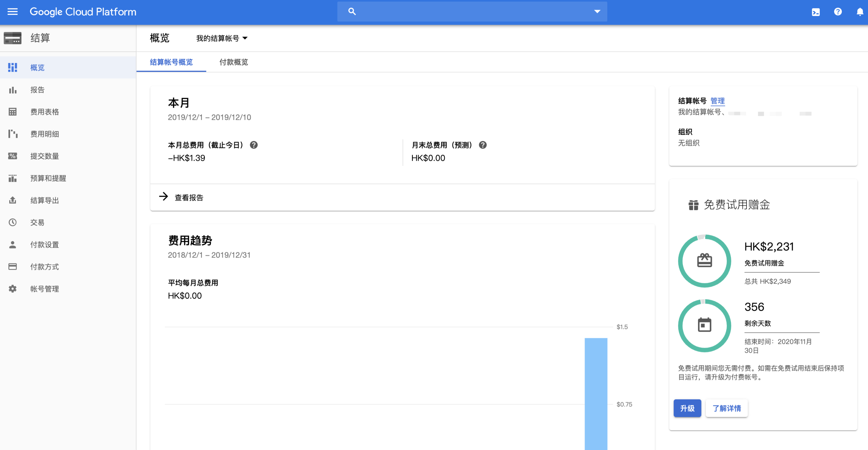
Task: Click the 2019/12/1 – 2019/12/10 date range
Action: tap(209, 117)
